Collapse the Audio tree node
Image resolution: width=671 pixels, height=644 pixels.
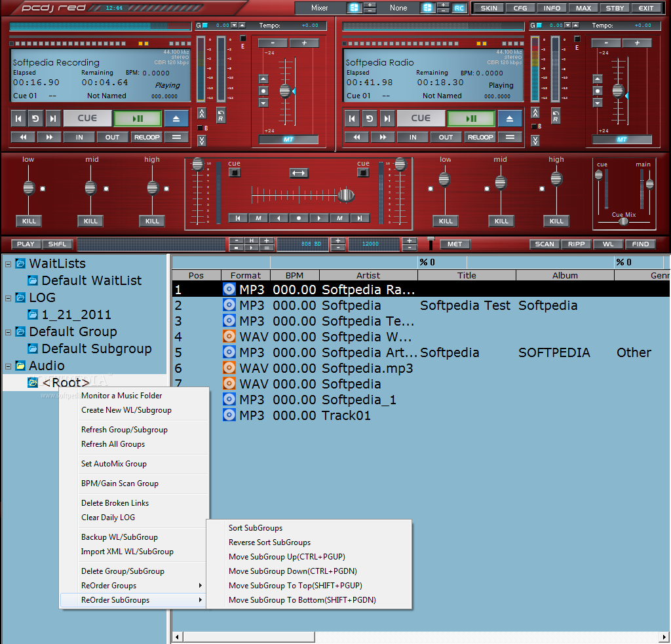pos(8,366)
